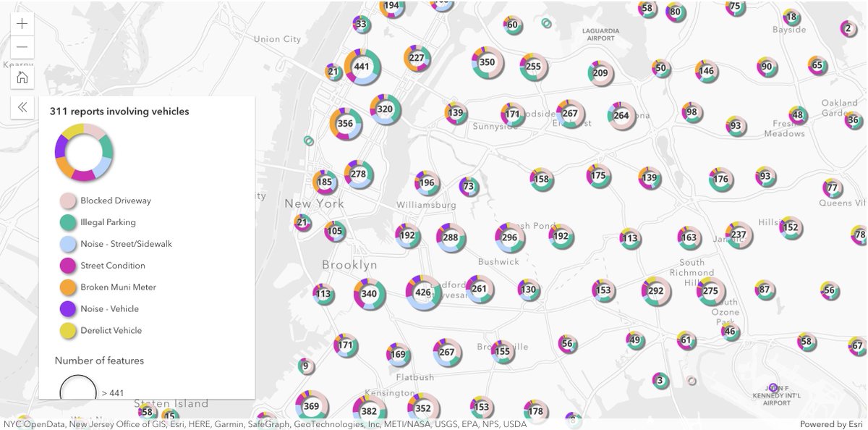Click the Street Condition magenta swatch
Screen dimensions: 868x430
click(68, 266)
